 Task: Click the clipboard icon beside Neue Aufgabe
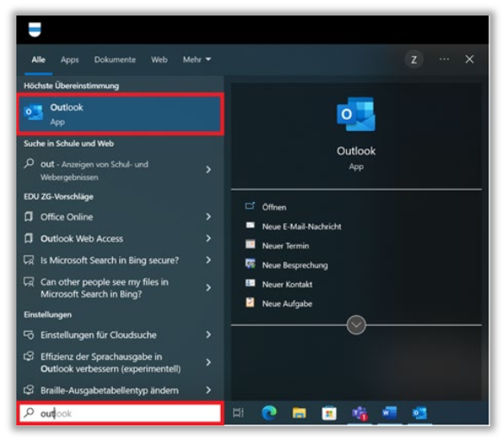pyautogui.click(x=250, y=302)
